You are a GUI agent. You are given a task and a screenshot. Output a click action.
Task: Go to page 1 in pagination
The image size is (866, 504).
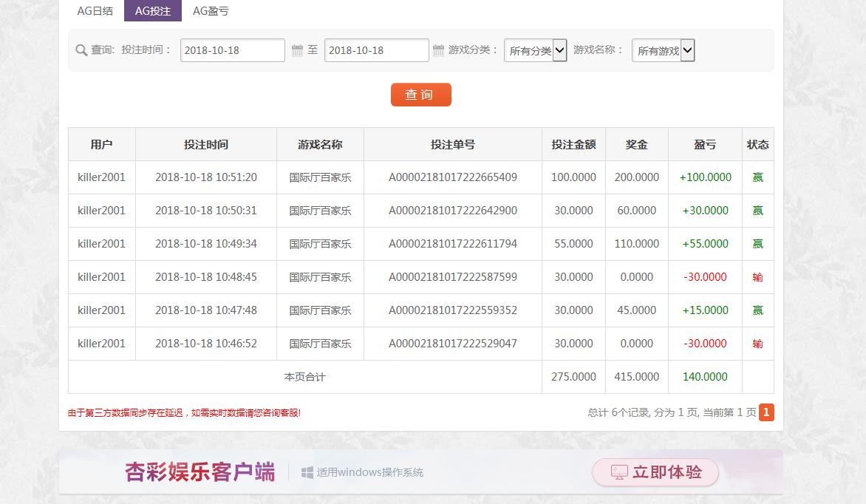[x=766, y=412]
